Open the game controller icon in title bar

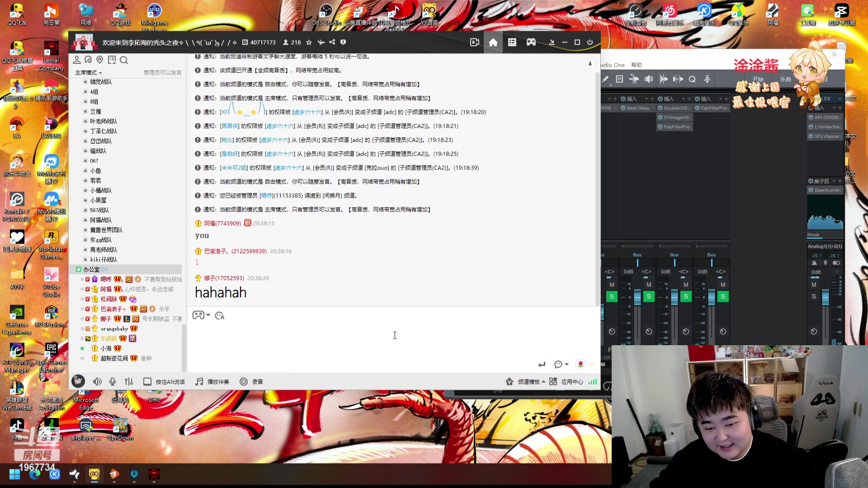531,42
